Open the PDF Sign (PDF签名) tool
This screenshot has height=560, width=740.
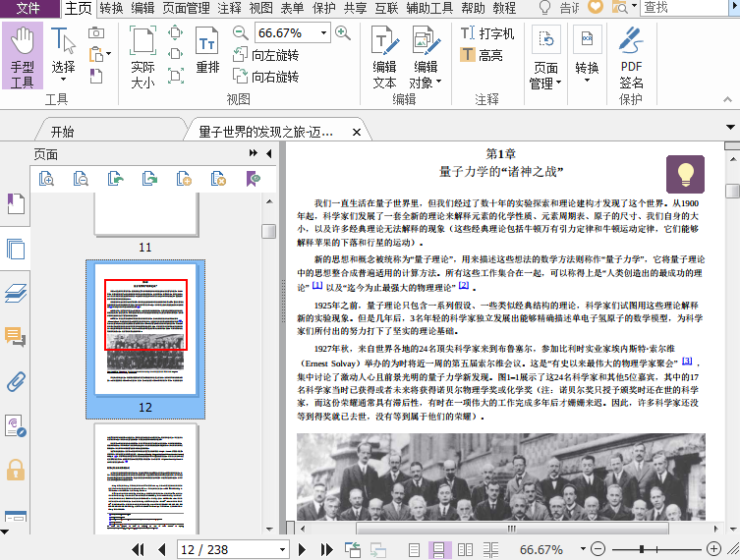click(631, 58)
